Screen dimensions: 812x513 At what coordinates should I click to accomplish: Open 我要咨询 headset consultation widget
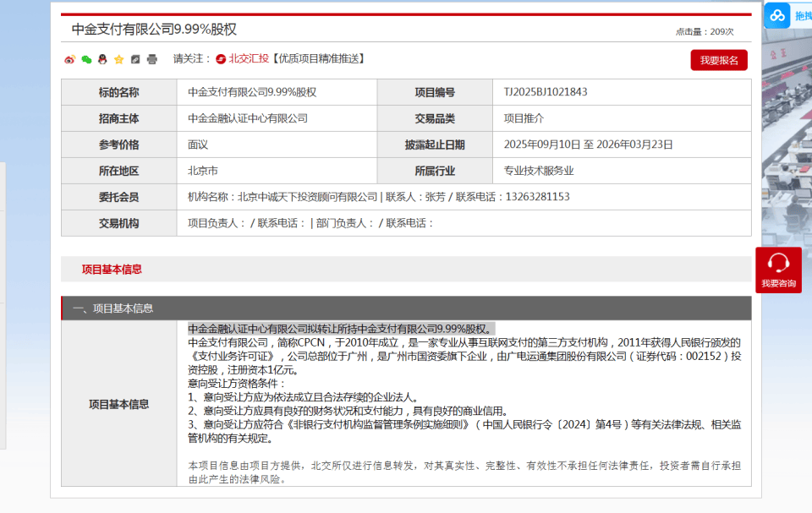pyautogui.click(x=778, y=270)
